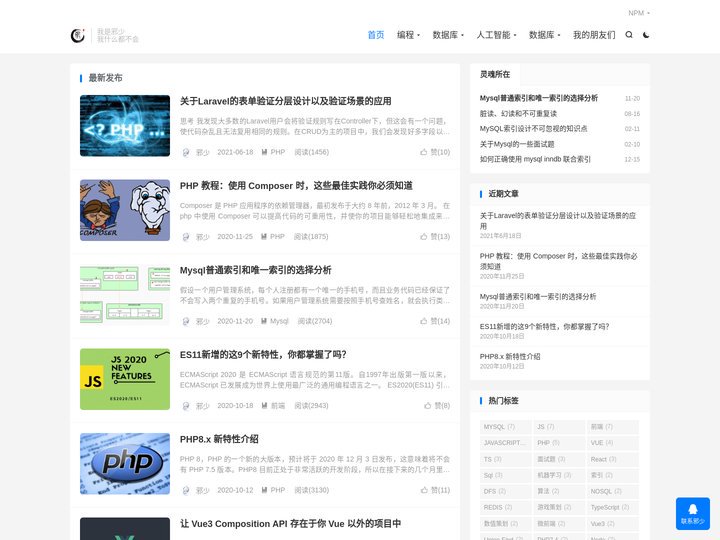Click author avatar icon on the 2020-11-25 post

(x=186, y=236)
